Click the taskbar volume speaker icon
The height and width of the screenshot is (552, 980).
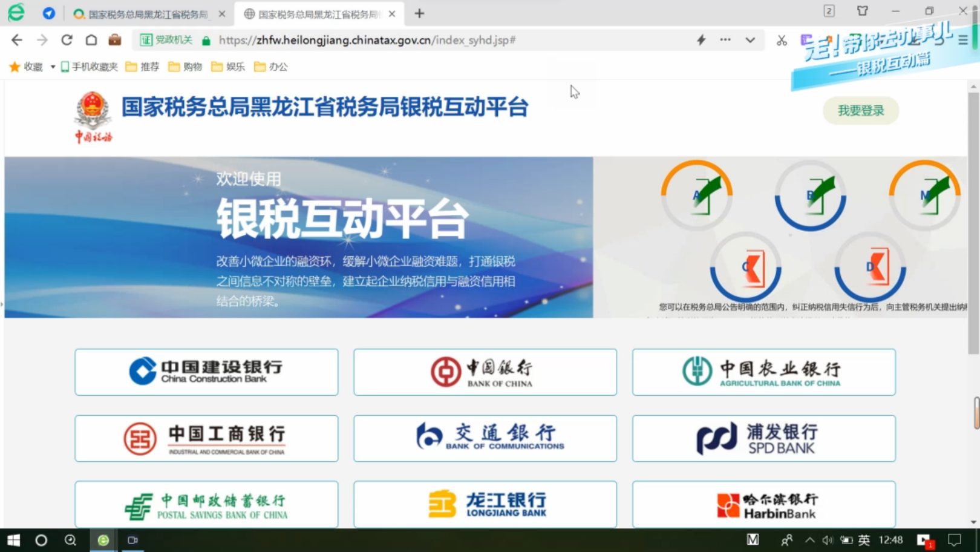828,540
